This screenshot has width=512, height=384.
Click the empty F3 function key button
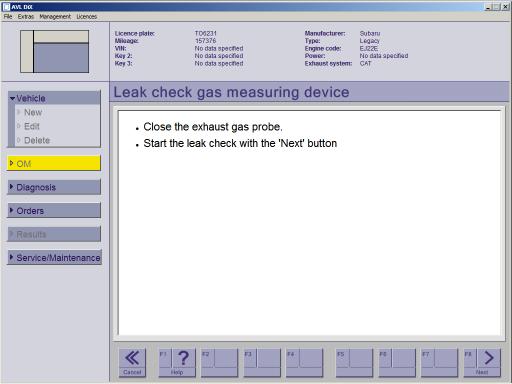click(x=262, y=363)
